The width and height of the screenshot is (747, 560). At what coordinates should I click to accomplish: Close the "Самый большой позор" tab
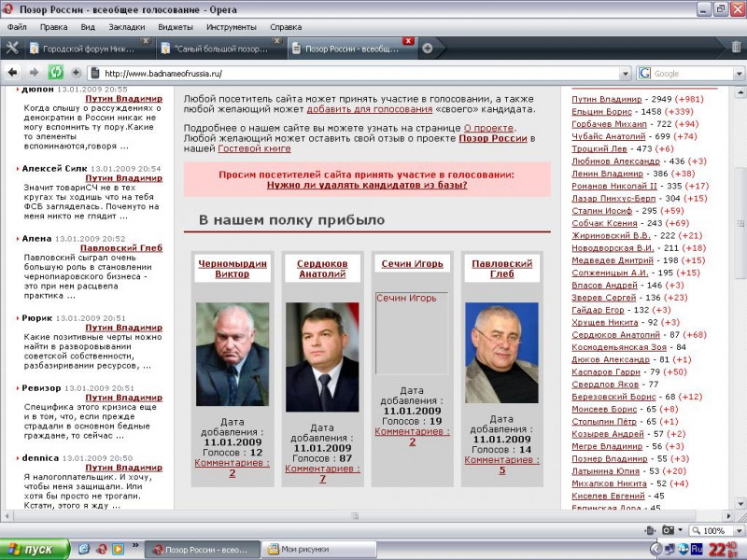click(277, 41)
